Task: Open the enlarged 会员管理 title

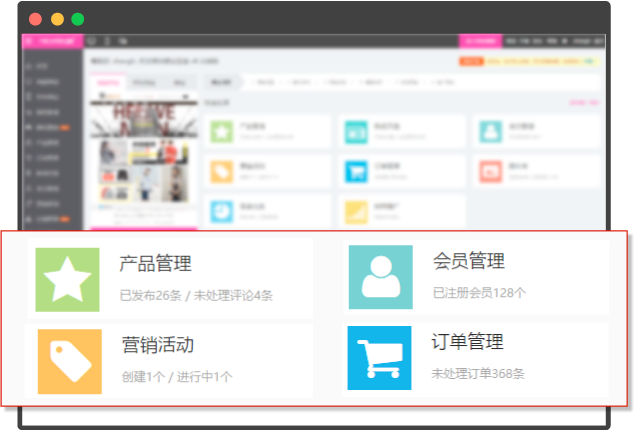Action: (x=468, y=261)
